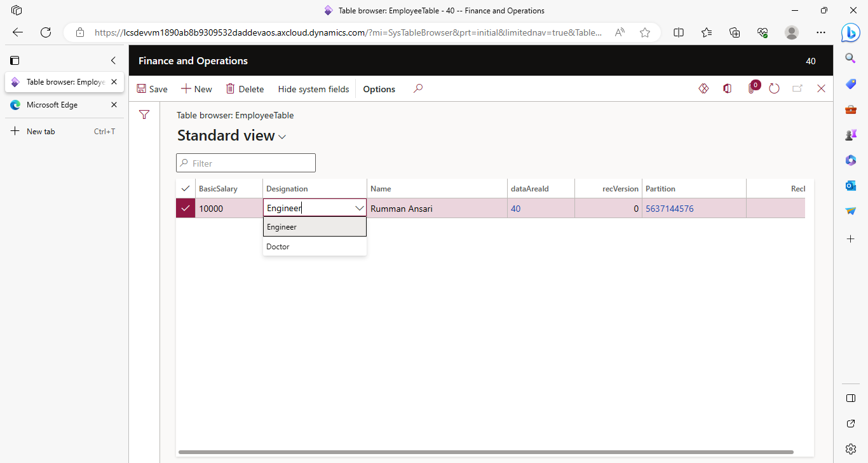Viewport: 868px width, 463px height.
Task: Open in Microsoft Office icon
Action: point(727,89)
